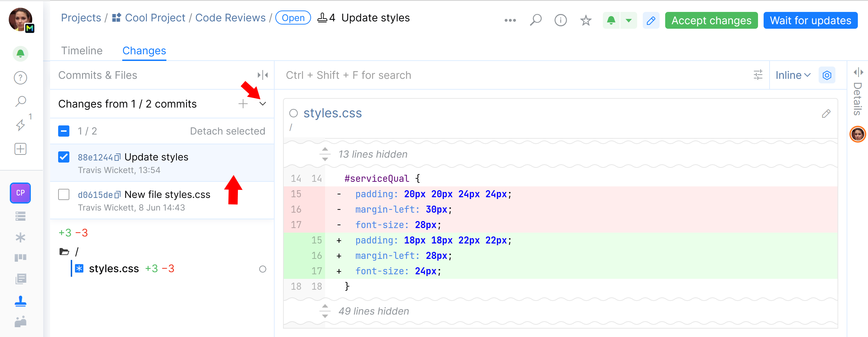Star this code review as favorite
868x337 pixels.
click(586, 20)
